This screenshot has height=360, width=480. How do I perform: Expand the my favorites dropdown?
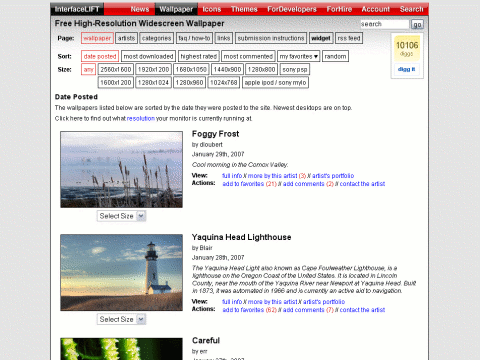299,56
